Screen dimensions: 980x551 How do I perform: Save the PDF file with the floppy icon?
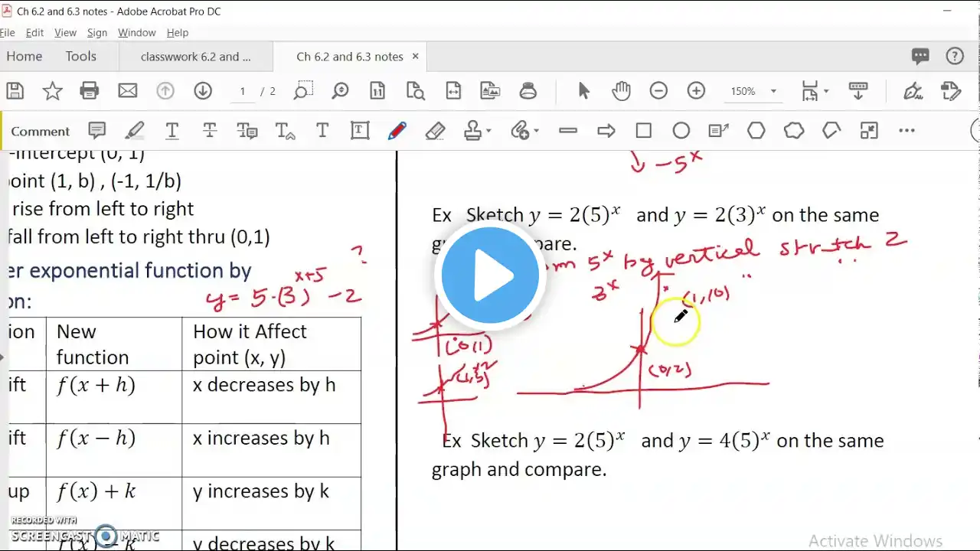tap(15, 91)
